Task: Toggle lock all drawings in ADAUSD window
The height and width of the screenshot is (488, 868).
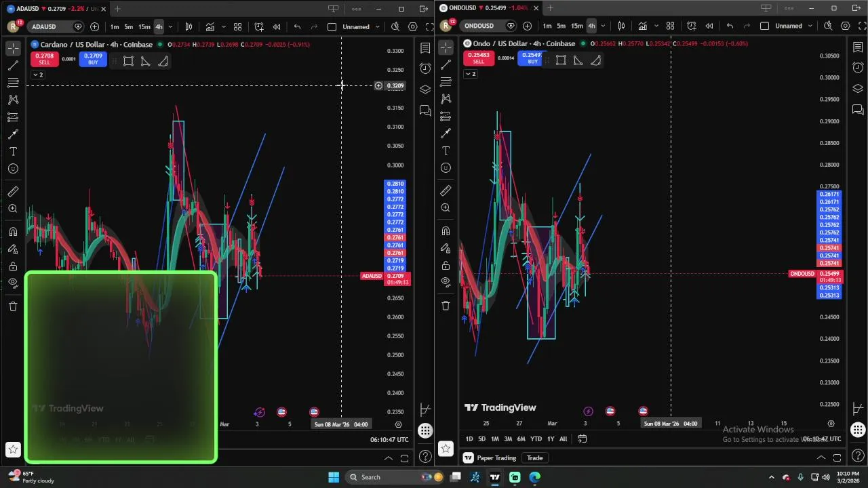Action: pyautogui.click(x=13, y=266)
